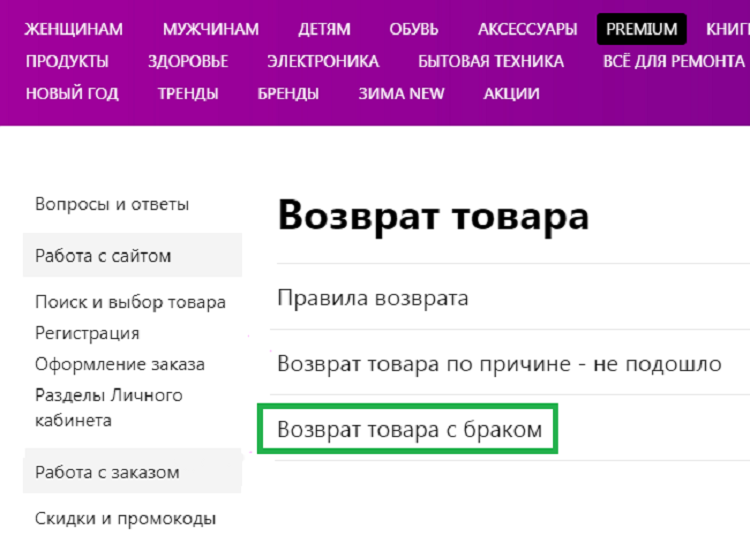Open the ПРОДУКТЫ category
Screen dimensions: 750x536
coord(67,61)
